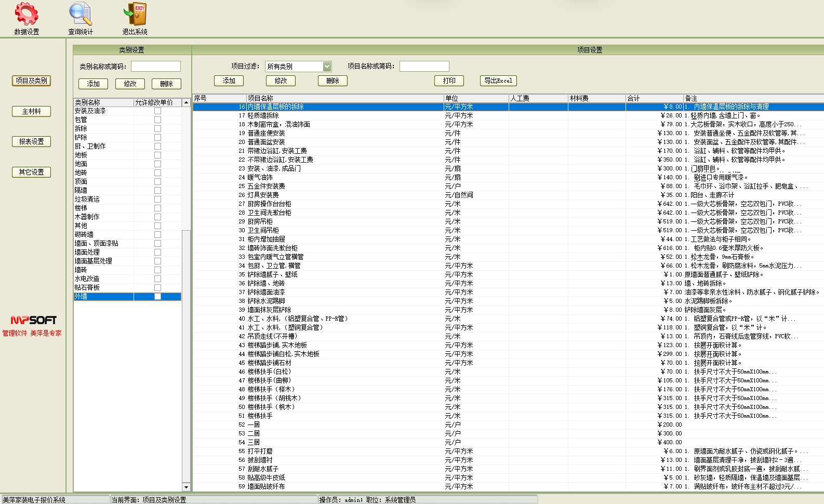Open the 数据设置 gear icon
This screenshot has width=824, height=504.
pos(26,15)
